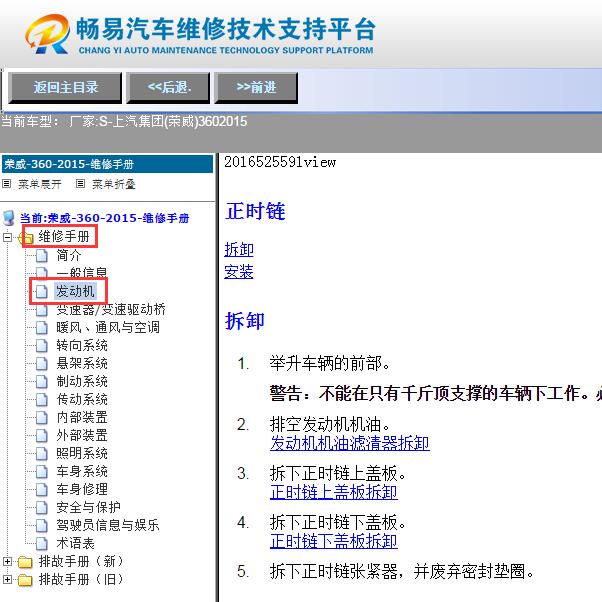The height and width of the screenshot is (602, 602).
Task: Click the page icon next to 术语表
Action: [x=41, y=543]
